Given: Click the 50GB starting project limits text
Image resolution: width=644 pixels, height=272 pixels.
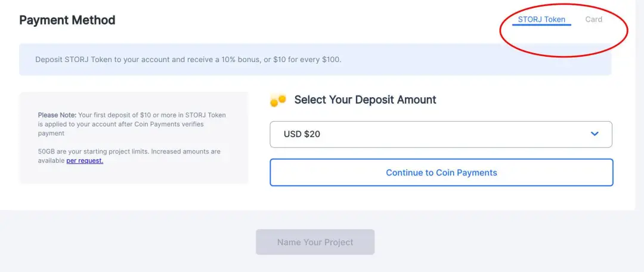Looking at the screenshot, I should 94,152.
